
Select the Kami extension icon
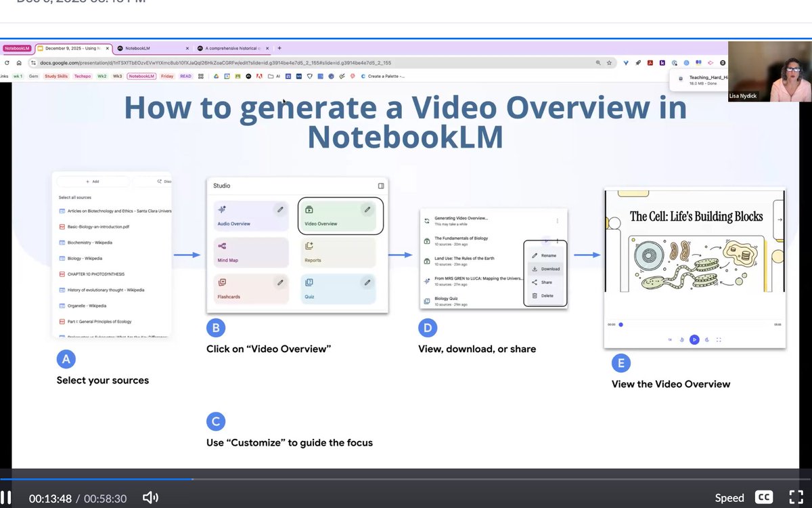pos(663,62)
